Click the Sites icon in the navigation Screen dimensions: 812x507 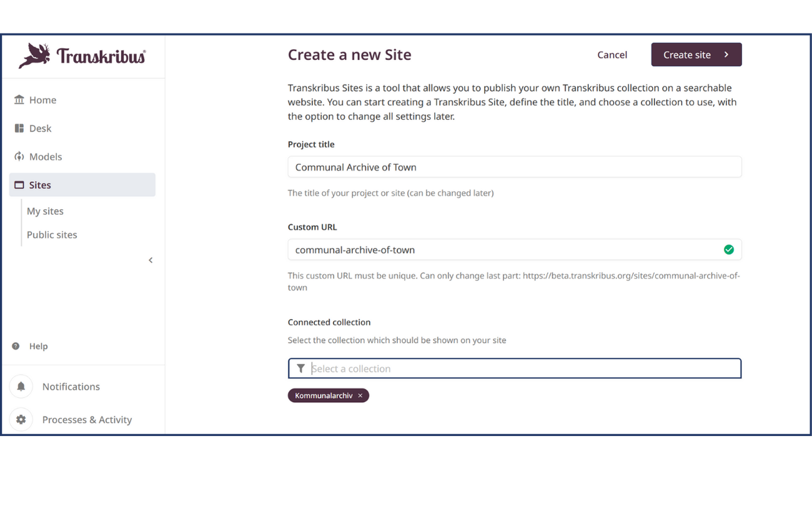click(x=19, y=185)
